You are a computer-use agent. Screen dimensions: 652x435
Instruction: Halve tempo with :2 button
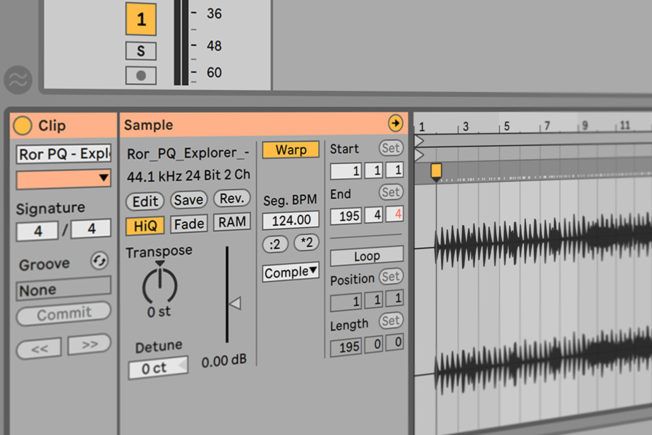[275, 244]
